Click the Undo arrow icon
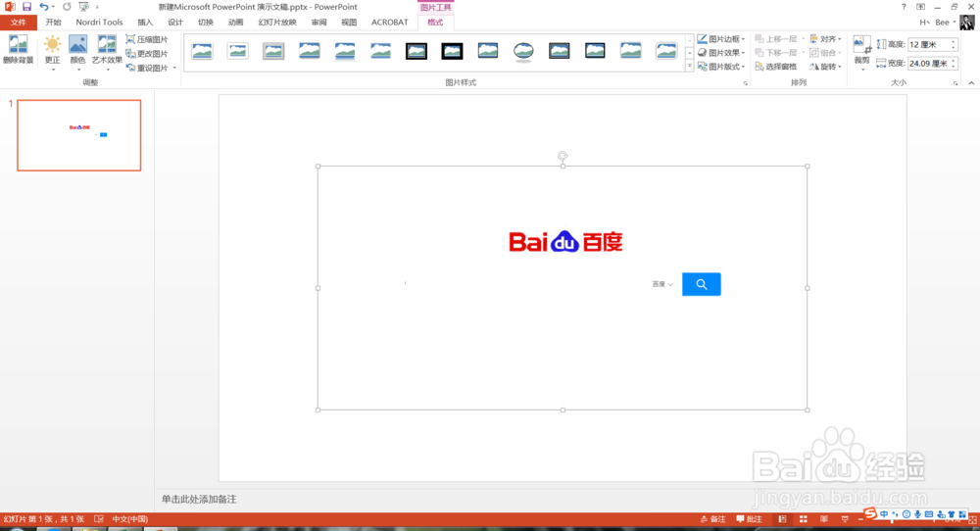Screen dimensions: 980x531 43,7
